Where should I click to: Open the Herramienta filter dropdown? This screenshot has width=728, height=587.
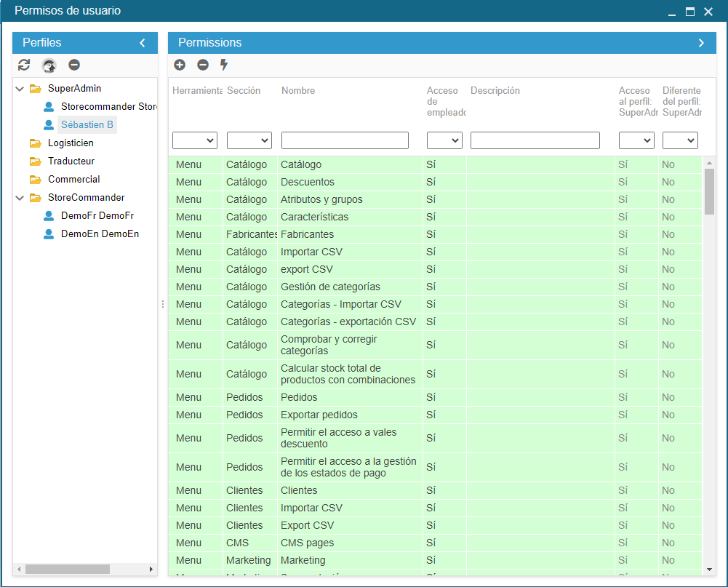coord(194,140)
